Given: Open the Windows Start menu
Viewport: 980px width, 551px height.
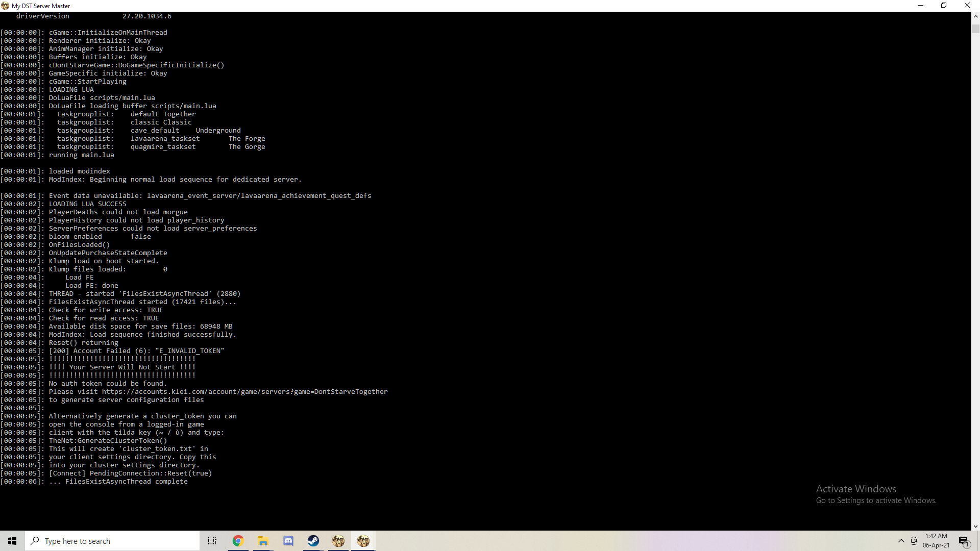Looking at the screenshot, I should click(12, 541).
